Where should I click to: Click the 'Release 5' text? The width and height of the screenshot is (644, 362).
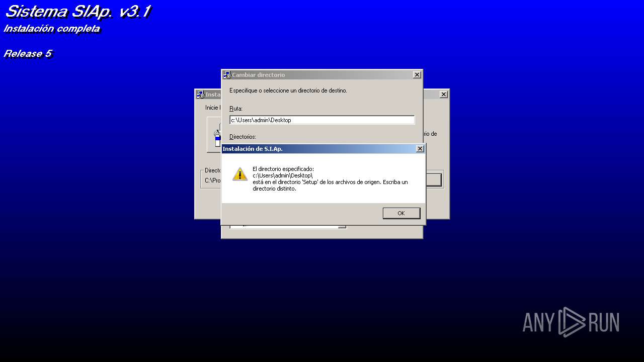pyautogui.click(x=28, y=53)
